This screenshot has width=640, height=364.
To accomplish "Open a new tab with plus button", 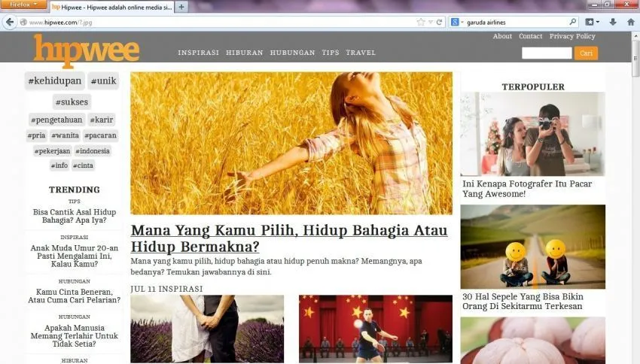I will click(x=181, y=7).
